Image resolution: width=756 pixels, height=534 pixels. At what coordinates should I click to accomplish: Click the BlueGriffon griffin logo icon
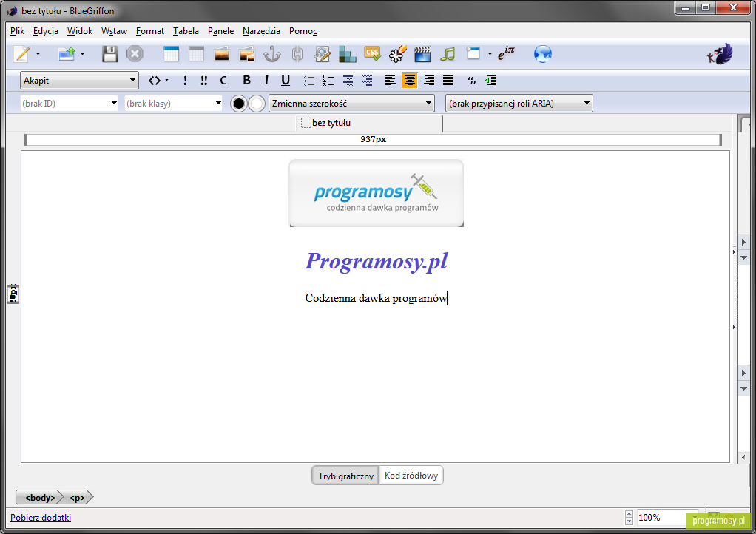click(720, 54)
